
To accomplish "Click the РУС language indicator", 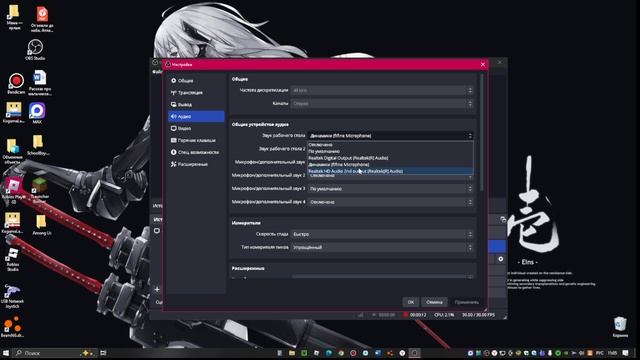I will (600, 353).
